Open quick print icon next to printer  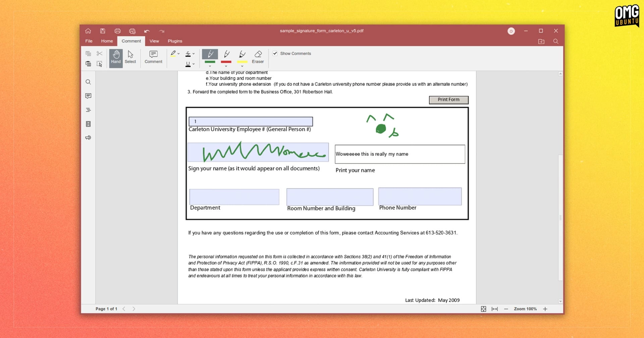(x=132, y=31)
